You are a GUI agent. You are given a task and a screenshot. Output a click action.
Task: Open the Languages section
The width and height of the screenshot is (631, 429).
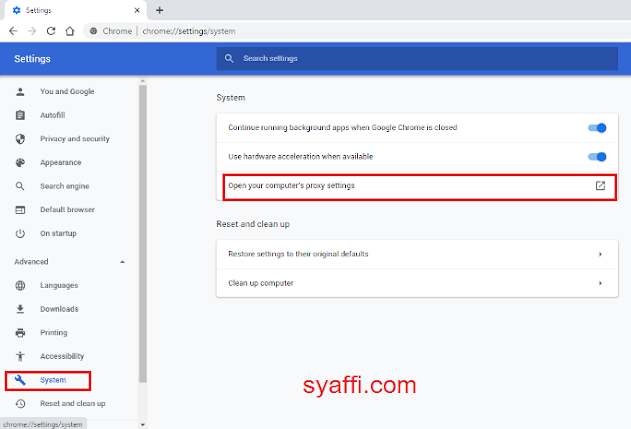tap(59, 285)
